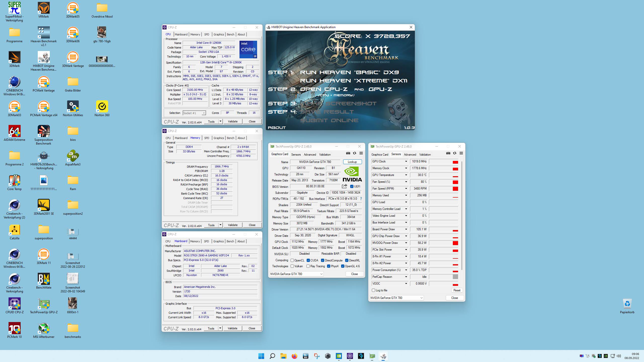Expand GPU Clock sensor dropdown
The image size is (644, 362).
coord(406,161)
